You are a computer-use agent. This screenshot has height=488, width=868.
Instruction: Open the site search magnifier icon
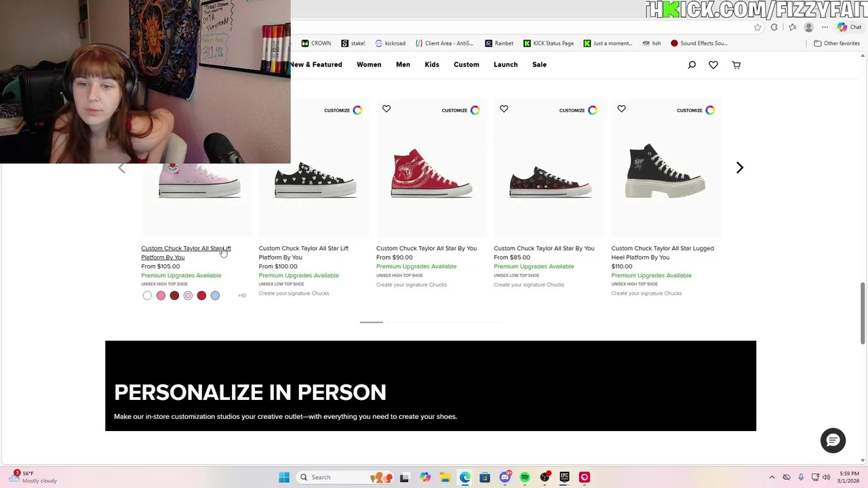(x=692, y=65)
